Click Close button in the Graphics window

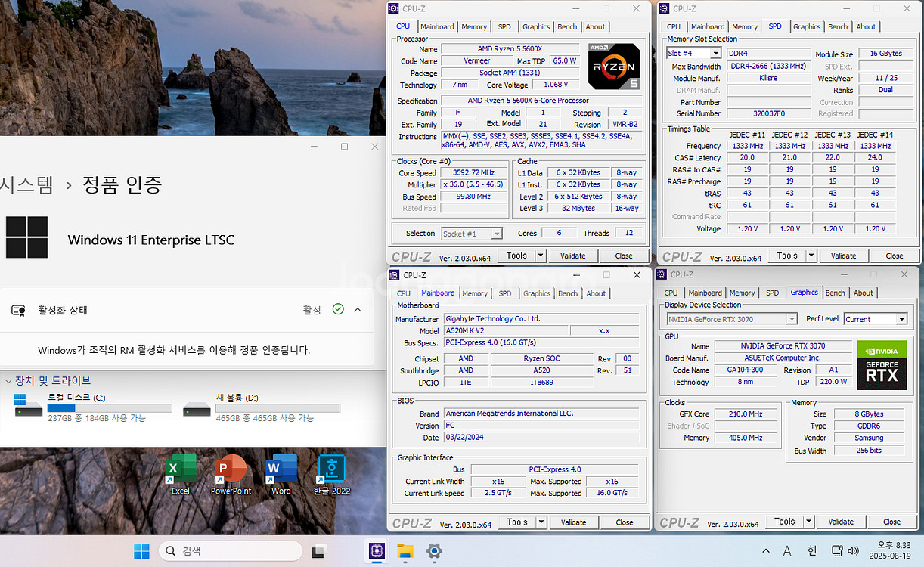892,521
